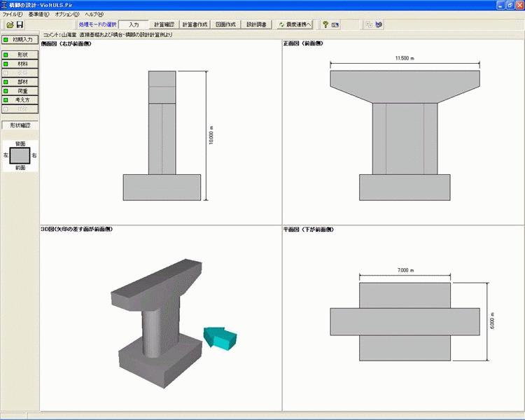Viewport: 525px width, 420px height.
Task: Open the 形状 input section
Action: (x=20, y=54)
